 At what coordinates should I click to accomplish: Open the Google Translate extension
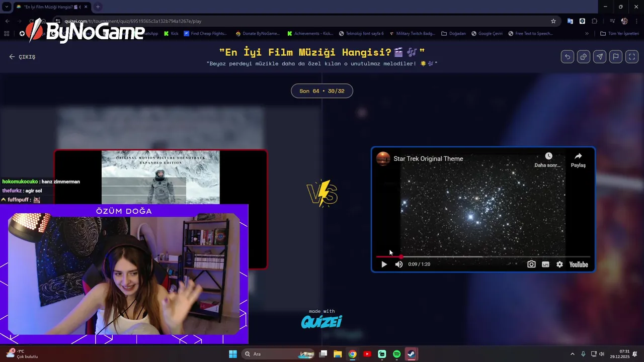tap(570, 21)
